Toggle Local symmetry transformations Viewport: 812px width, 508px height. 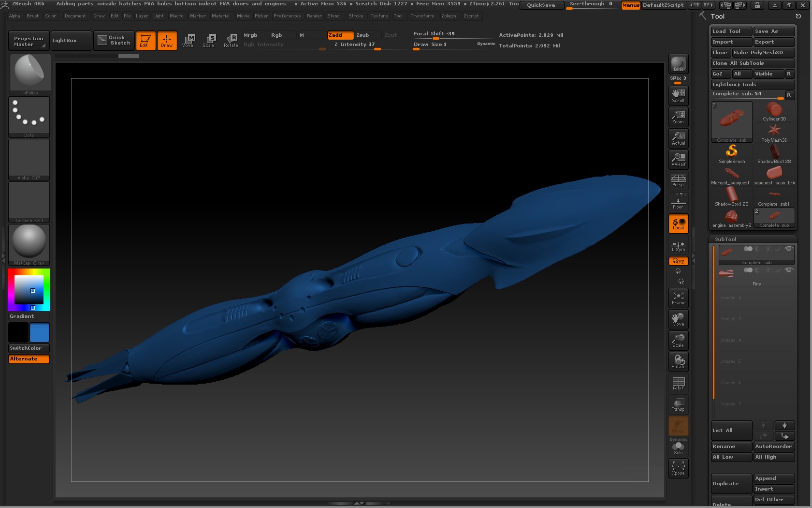(678, 224)
